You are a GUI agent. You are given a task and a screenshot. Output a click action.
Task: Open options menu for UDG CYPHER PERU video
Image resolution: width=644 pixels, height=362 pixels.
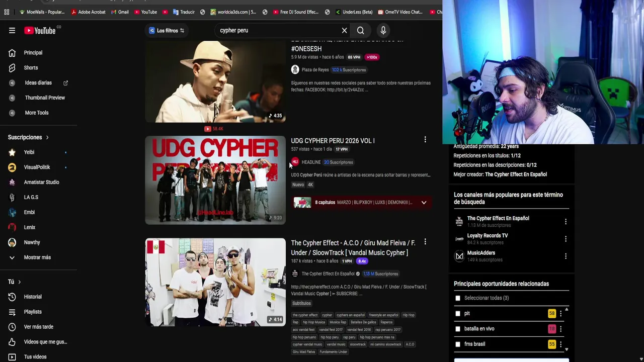[425, 140]
